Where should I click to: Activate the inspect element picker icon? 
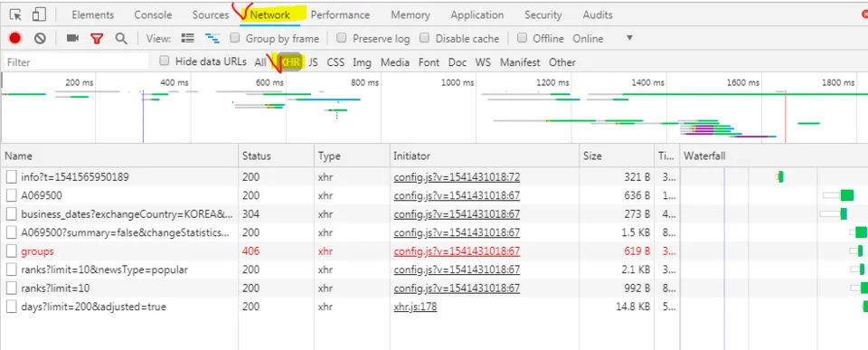click(15, 15)
